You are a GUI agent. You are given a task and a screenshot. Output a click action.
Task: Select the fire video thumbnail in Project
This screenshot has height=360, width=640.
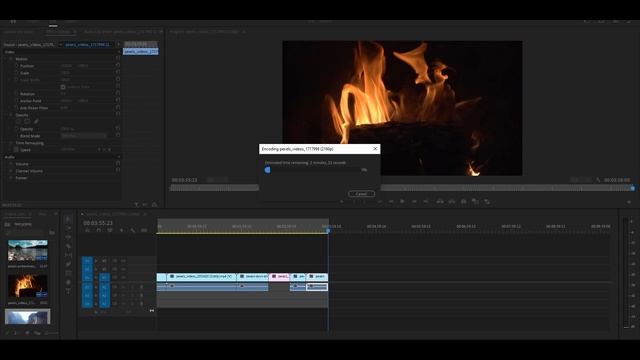tap(27, 287)
